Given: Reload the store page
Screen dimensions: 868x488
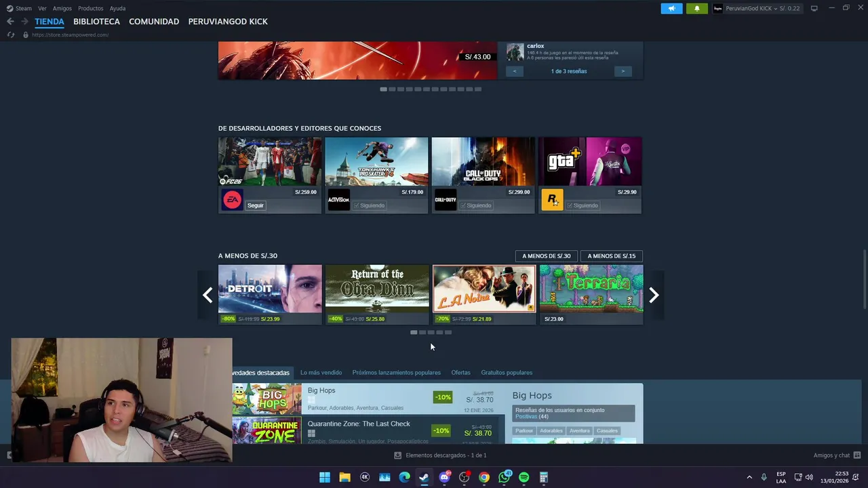Looking at the screenshot, I should point(10,35).
